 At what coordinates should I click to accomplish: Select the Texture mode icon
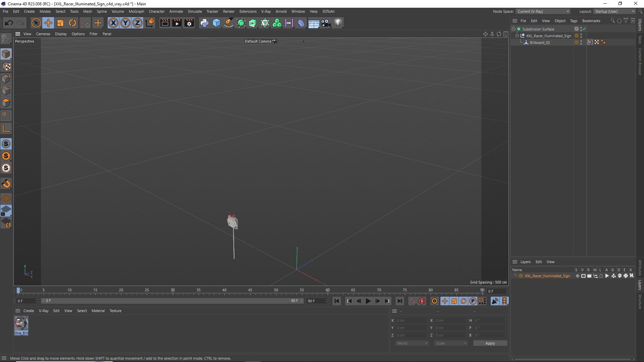point(6,66)
